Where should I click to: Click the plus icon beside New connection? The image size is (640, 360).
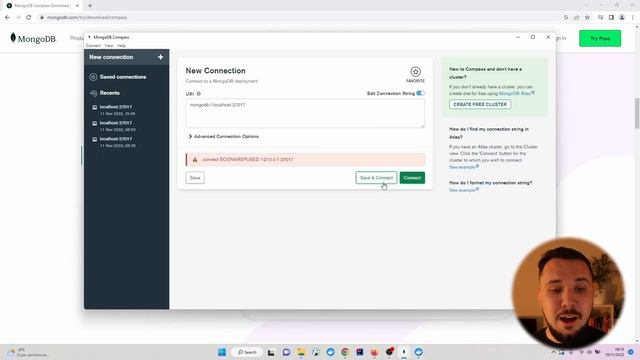pos(160,57)
